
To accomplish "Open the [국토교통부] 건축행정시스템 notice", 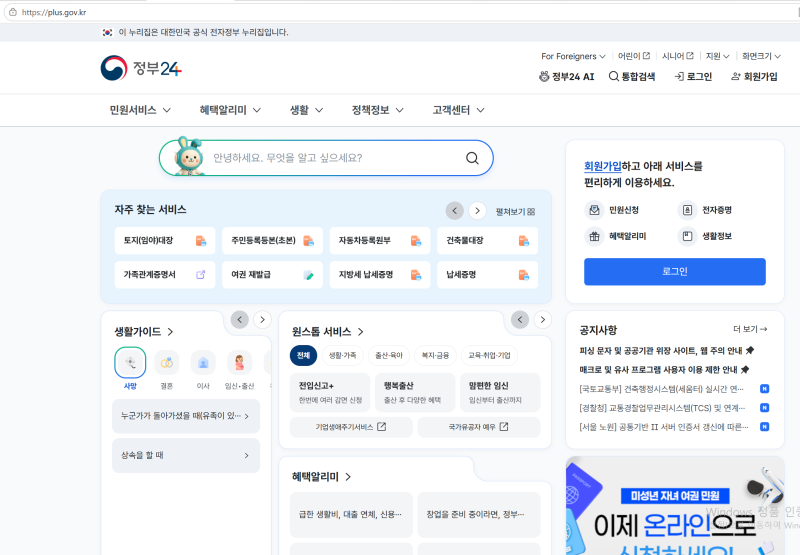I will 662,389.
